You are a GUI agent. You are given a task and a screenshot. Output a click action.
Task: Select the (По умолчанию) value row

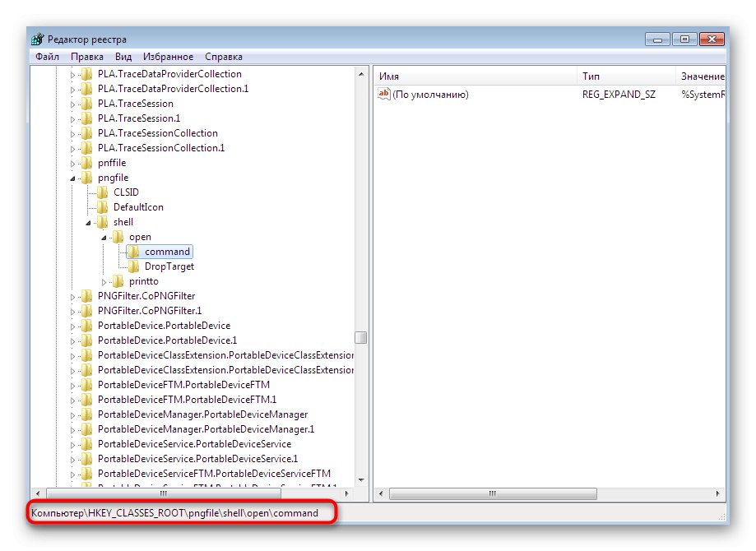coord(550,95)
